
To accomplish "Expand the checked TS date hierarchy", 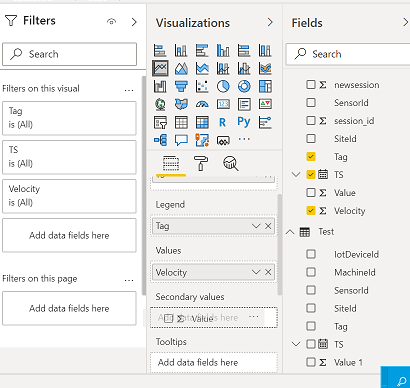I will tap(296, 174).
